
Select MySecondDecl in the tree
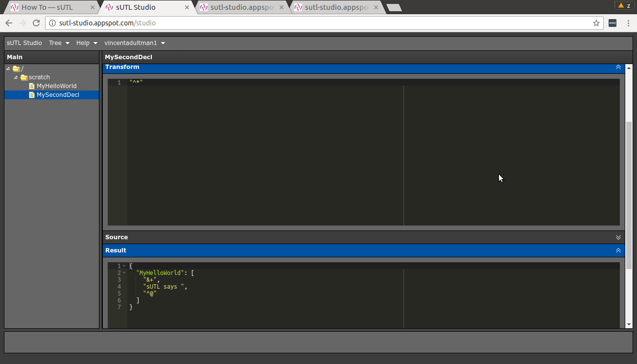[x=58, y=95]
